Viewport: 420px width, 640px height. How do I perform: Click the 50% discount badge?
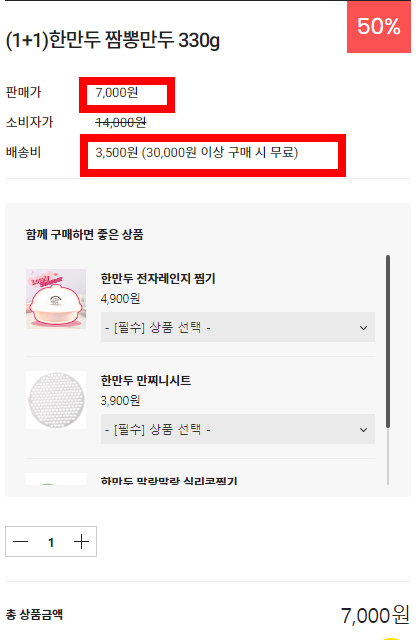(x=379, y=27)
